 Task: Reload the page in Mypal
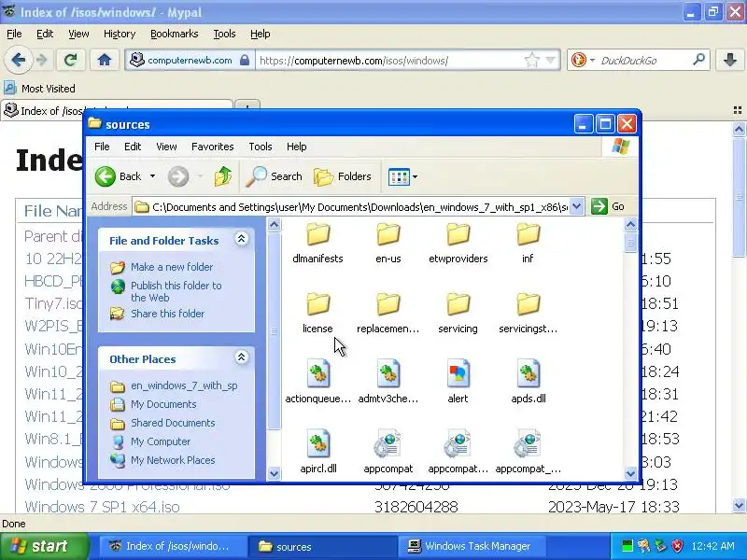point(71,60)
